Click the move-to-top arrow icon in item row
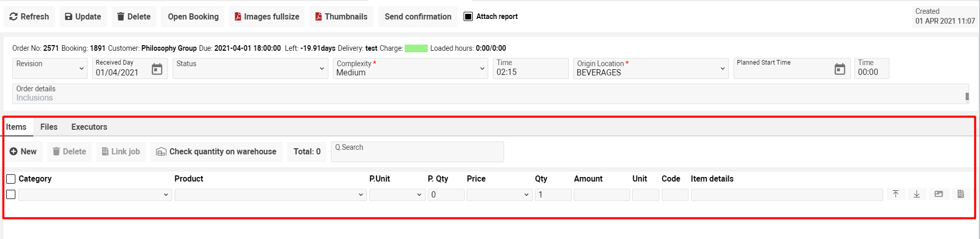The image size is (980, 239). tap(895, 194)
